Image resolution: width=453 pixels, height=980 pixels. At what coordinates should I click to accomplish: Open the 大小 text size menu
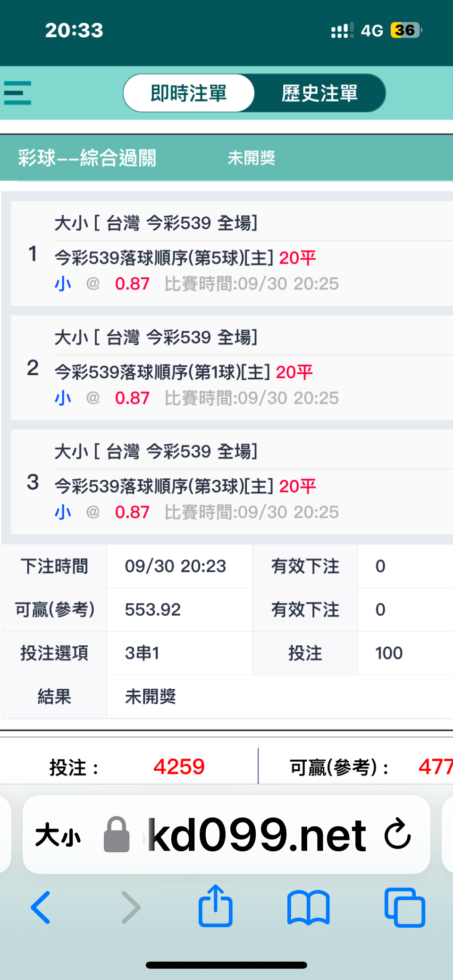click(x=58, y=835)
